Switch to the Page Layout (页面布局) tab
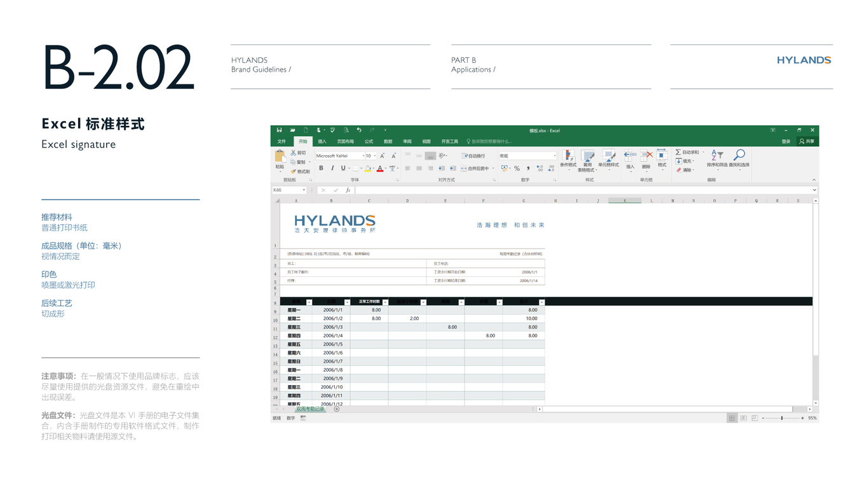 click(x=346, y=142)
